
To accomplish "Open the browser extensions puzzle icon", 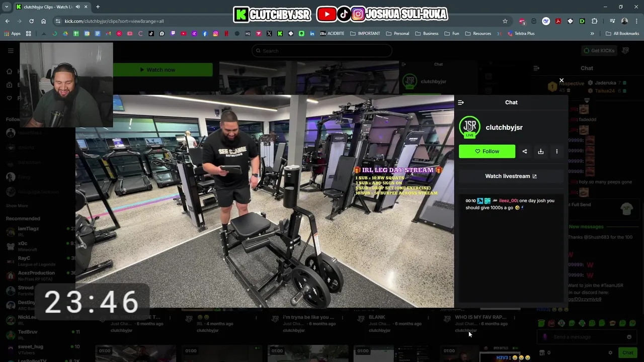I will point(595,21).
